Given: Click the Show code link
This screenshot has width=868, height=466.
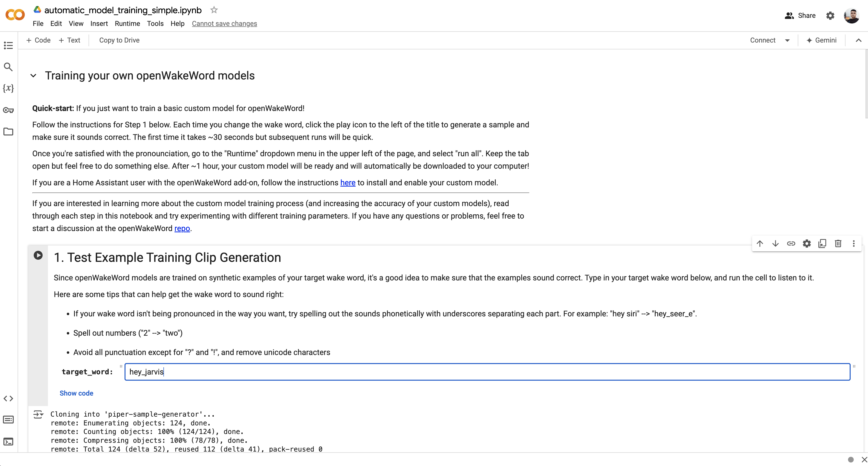Looking at the screenshot, I should click(x=76, y=393).
